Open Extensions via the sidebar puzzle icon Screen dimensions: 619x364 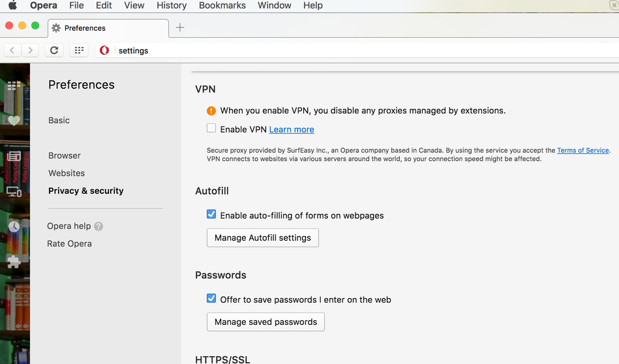(14, 262)
